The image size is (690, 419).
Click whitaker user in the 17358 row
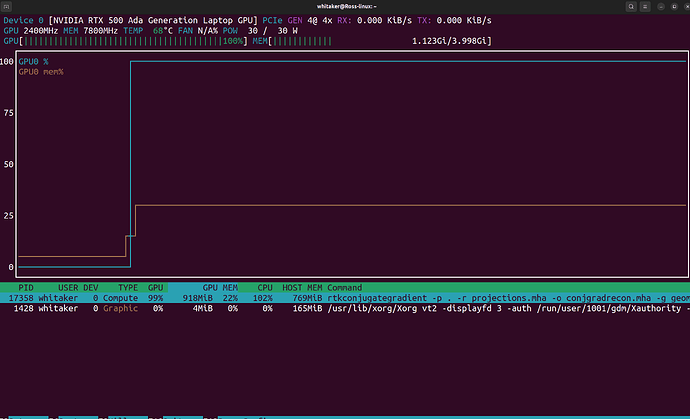click(x=58, y=298)
